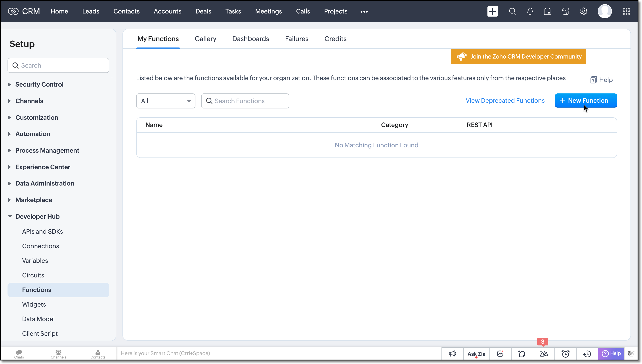The image size is (642, 364).
Task: Click the setup gear icon
Action: point(583,11)
